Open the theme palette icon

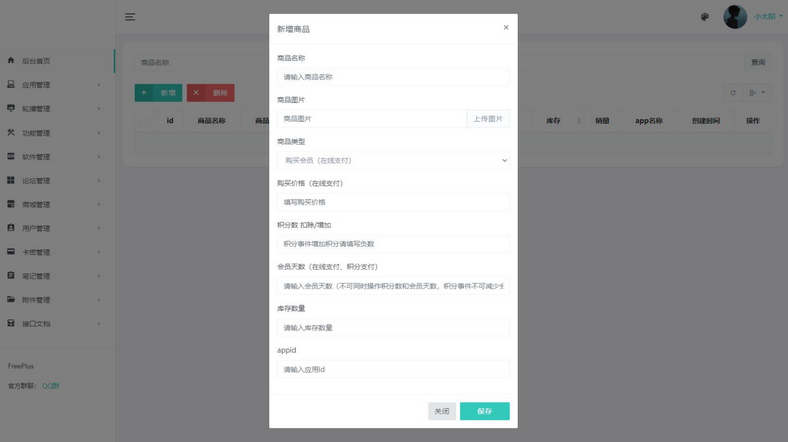point(705,17)
